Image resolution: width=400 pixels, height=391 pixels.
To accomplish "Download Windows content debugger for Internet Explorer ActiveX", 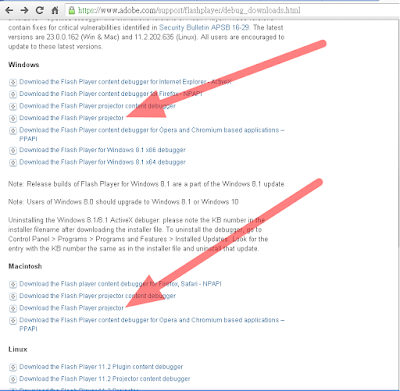I will pos(125,82).
